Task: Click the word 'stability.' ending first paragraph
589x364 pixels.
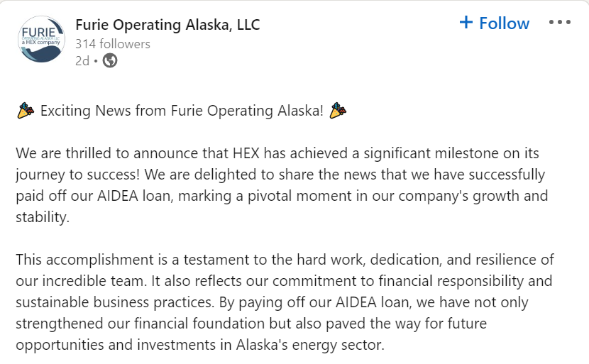Action: 43,217
